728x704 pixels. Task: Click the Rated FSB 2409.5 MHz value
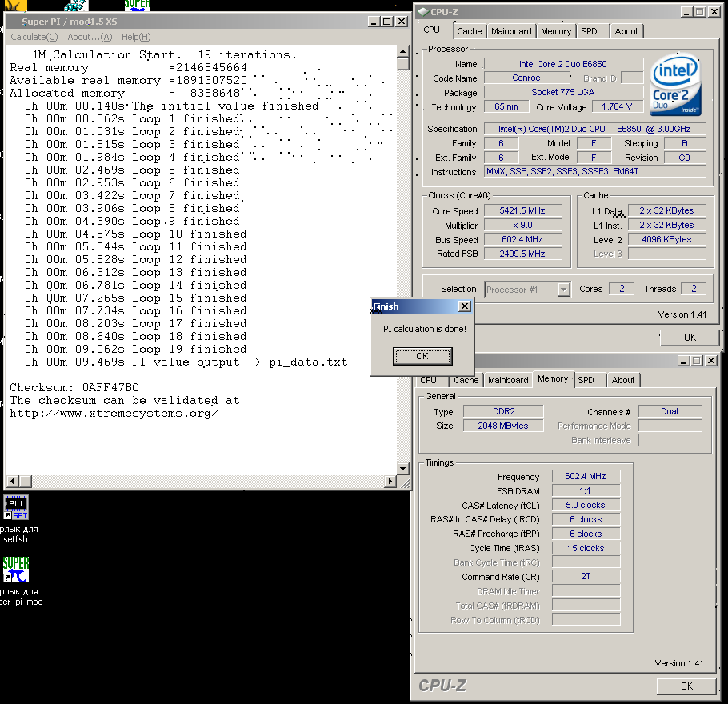pyautogui.click(x=522, y=254)
